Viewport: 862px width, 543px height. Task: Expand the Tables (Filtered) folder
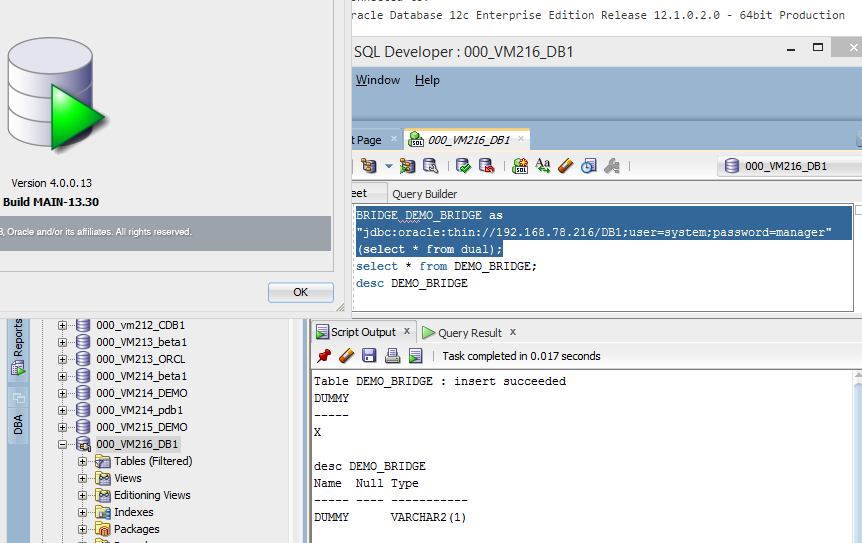pos(82,461)
